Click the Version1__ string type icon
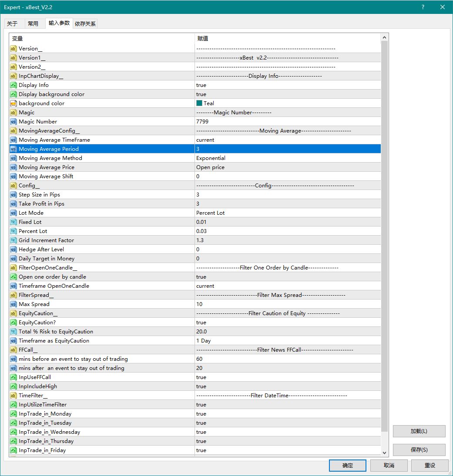Viewport: 453px width, 476px height. coord(13,58)
